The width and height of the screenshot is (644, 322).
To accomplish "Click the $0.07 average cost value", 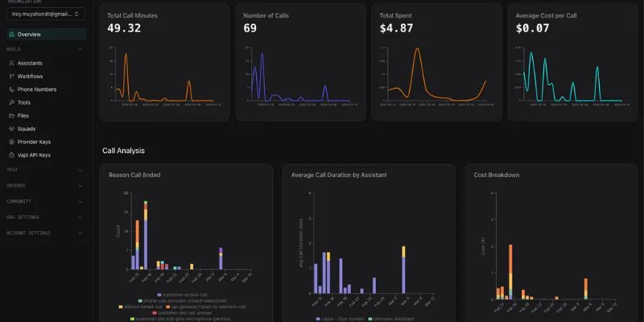I will pyautogui.click(x=532, y=28).
